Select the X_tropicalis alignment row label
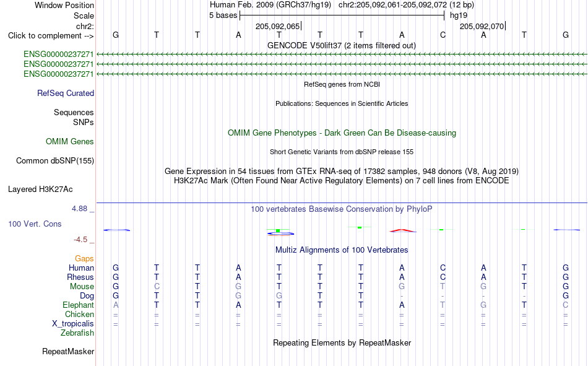Screen dimensions: 588x366 click(73, 324)
